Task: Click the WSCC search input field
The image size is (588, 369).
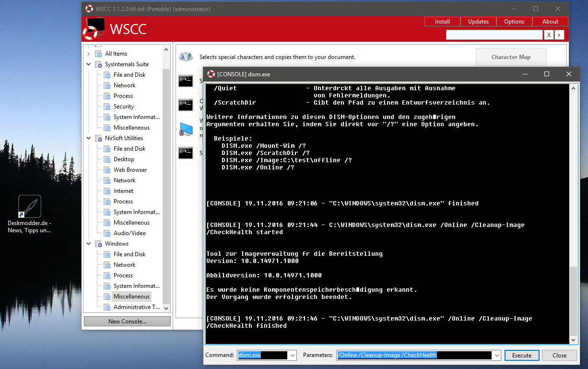Action: click(x=494, y=35)
